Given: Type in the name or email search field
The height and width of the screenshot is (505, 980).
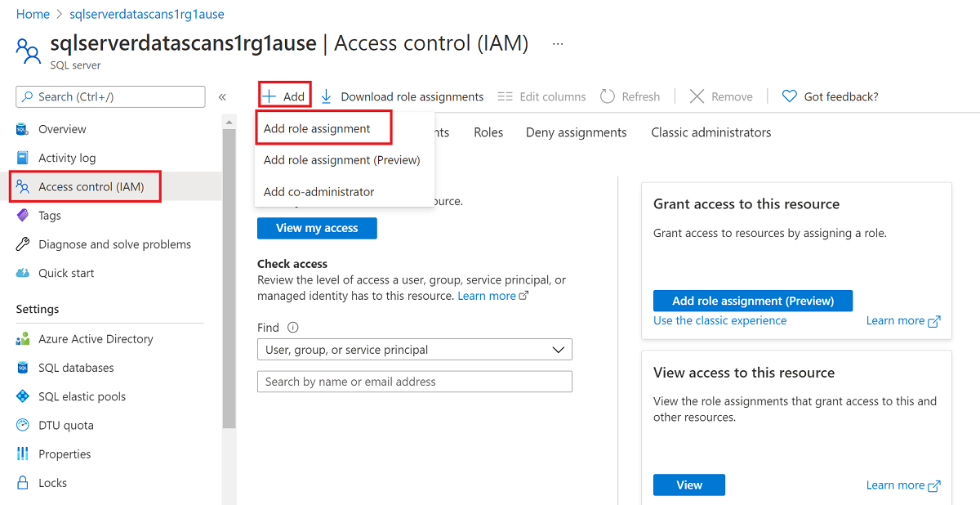Looking at the screenshot, I should click(414, 382).
